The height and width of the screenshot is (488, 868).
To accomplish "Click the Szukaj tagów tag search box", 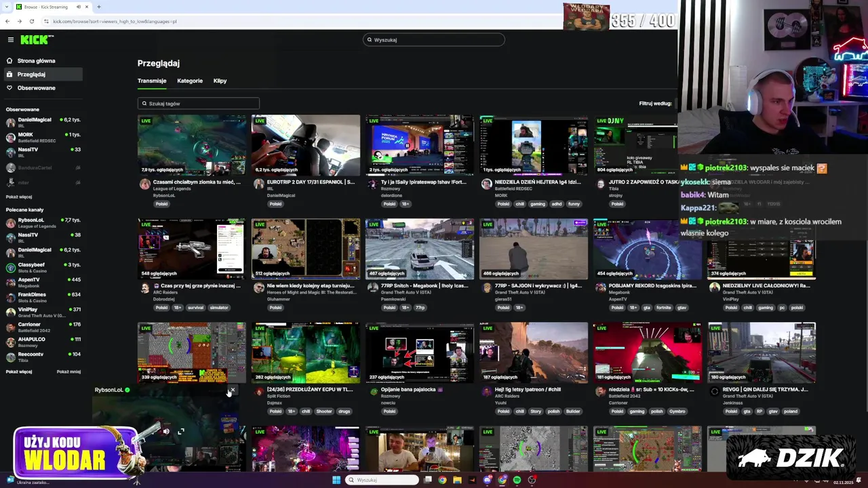I will pyautogui.click(x=199, y=104).
